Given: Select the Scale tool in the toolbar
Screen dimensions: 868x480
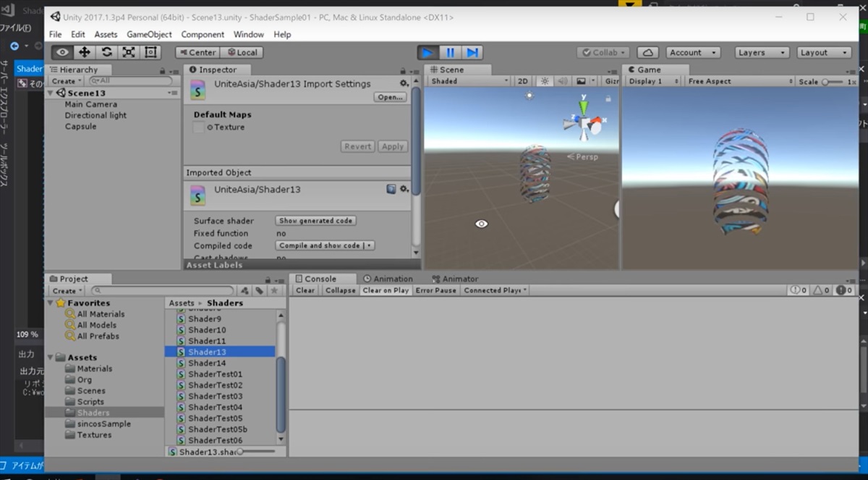Looking at the screenshot, I should 129,52.
